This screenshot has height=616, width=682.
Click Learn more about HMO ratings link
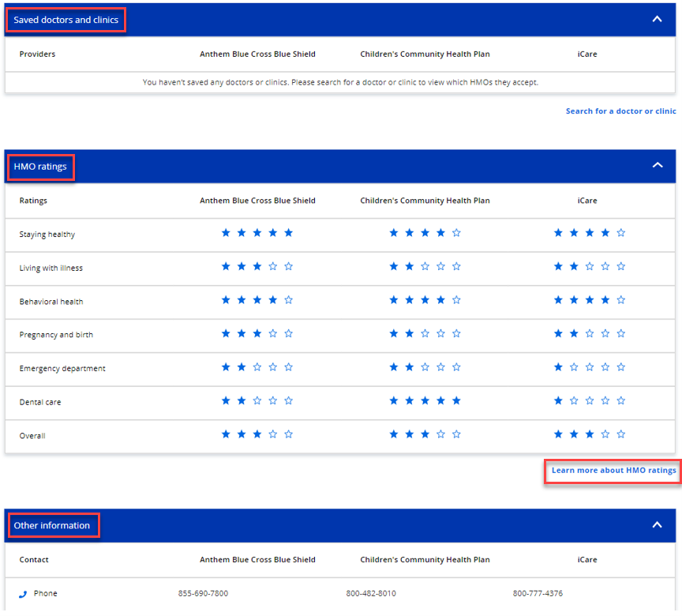click(x=613, y=471)
